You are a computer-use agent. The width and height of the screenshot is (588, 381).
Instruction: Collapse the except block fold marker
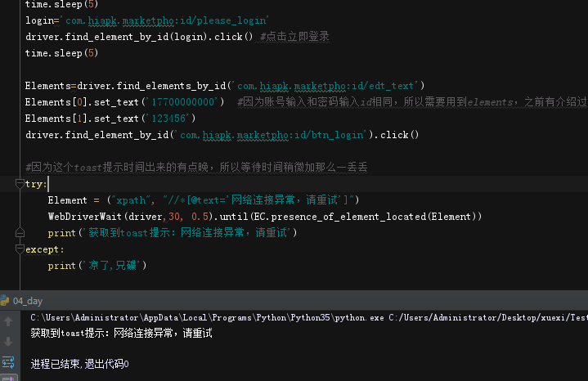[20, 249]
